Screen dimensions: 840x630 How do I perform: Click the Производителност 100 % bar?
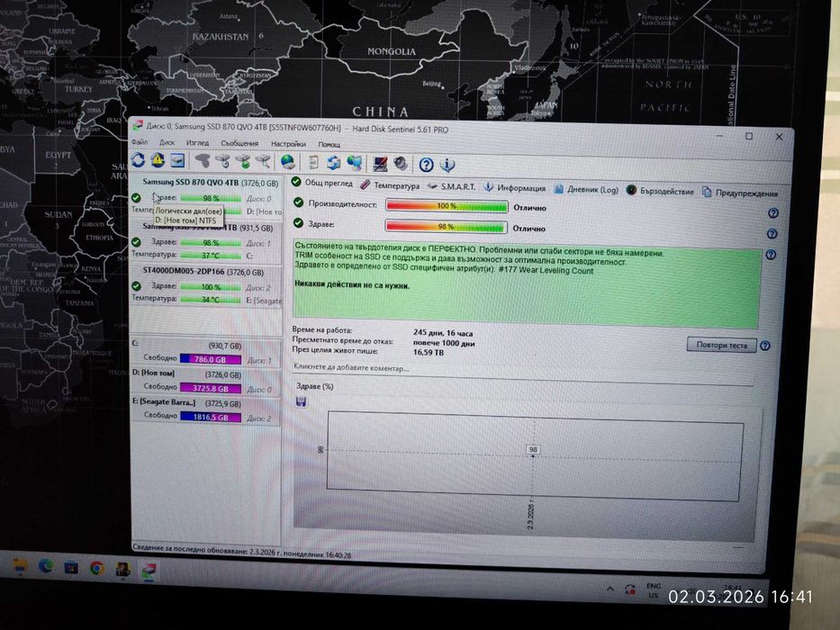(447, 206)
